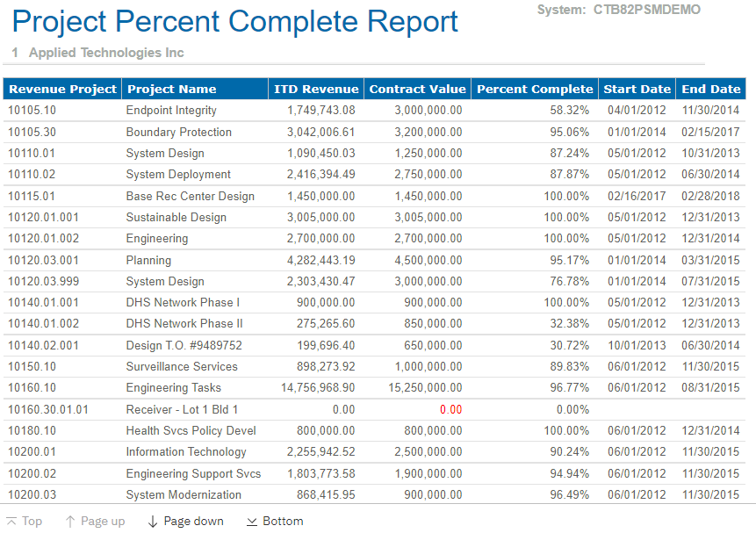Click the Bottom arrow icon
The image size is (756, 533).
pyautogui.click(x=252, y=522)
